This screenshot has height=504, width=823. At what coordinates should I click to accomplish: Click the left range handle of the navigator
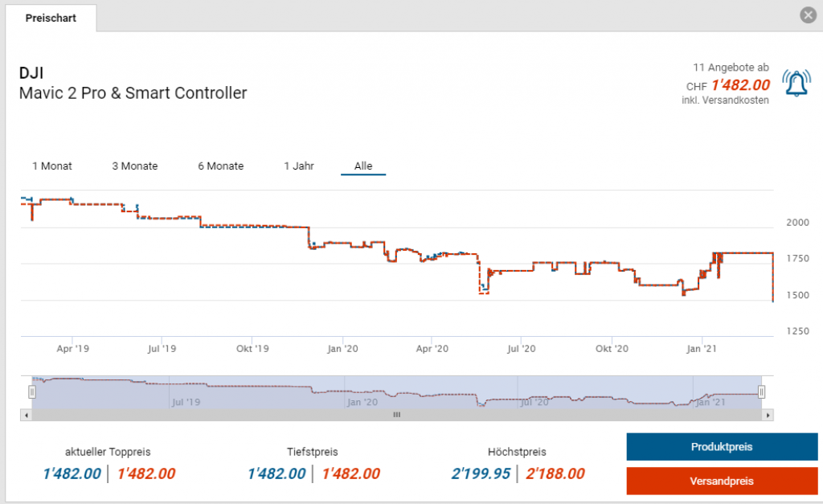tap(32, 392)
